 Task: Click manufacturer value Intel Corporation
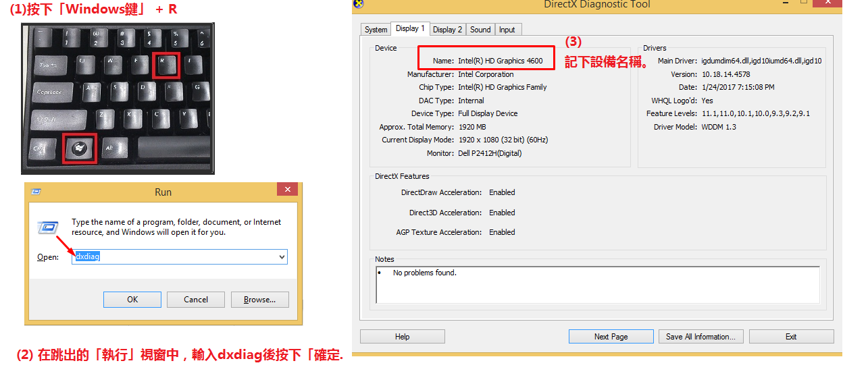tap(486, 74)
